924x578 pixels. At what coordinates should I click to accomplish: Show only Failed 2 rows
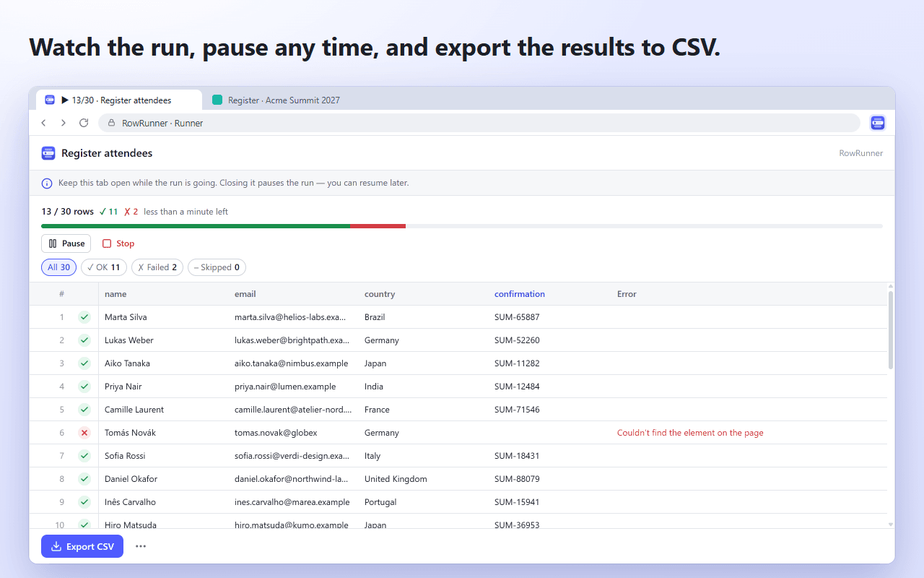(157, 267)
